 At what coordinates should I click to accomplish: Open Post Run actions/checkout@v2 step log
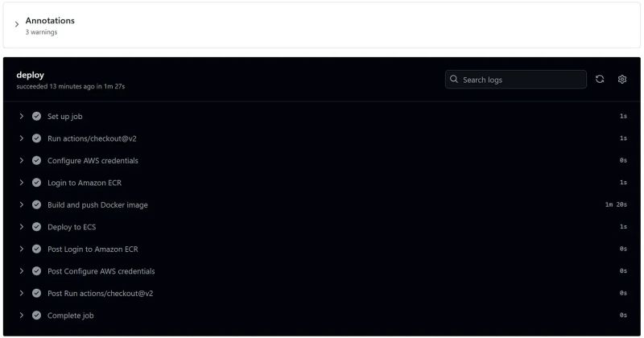pyautogui.click(x=100, y=293)
